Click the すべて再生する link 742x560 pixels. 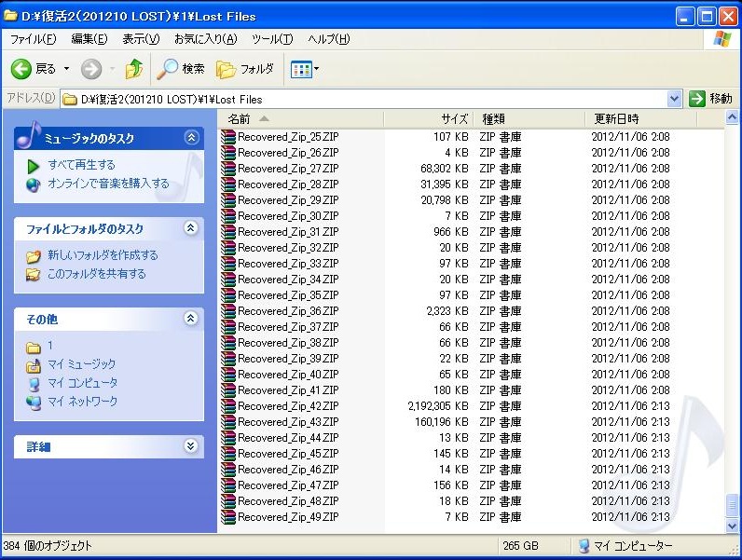(81, 165)
